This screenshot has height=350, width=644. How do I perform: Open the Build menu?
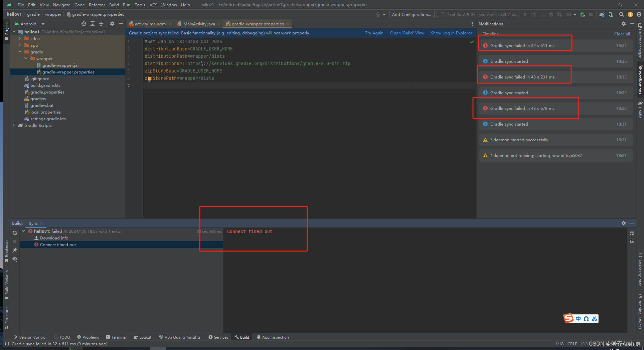[114, 5]
